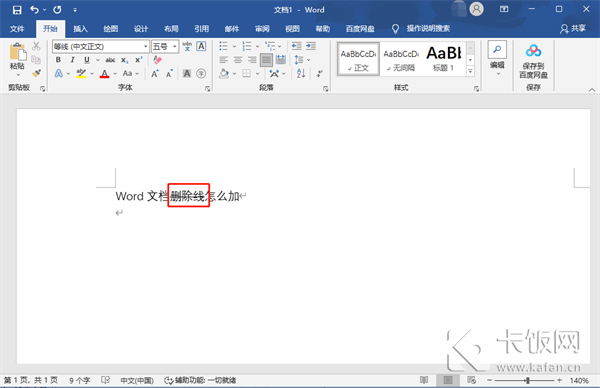Click the Save to Baidu Netdisk icon
Image resolution: width=600 pixels, height=388 pixels.
click(533, 50)
